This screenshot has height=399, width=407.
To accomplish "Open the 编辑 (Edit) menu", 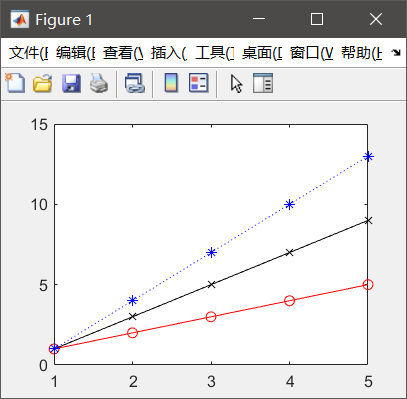I will pos(76,53).
